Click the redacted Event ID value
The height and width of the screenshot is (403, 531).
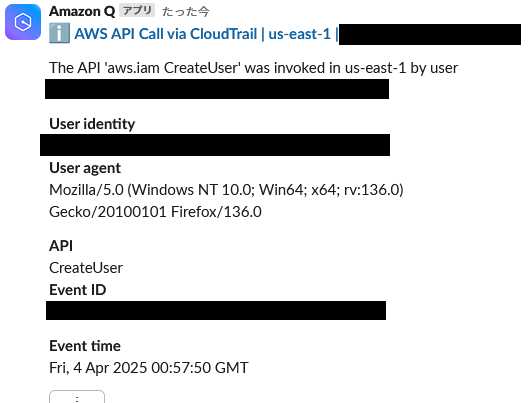[216, 311]
